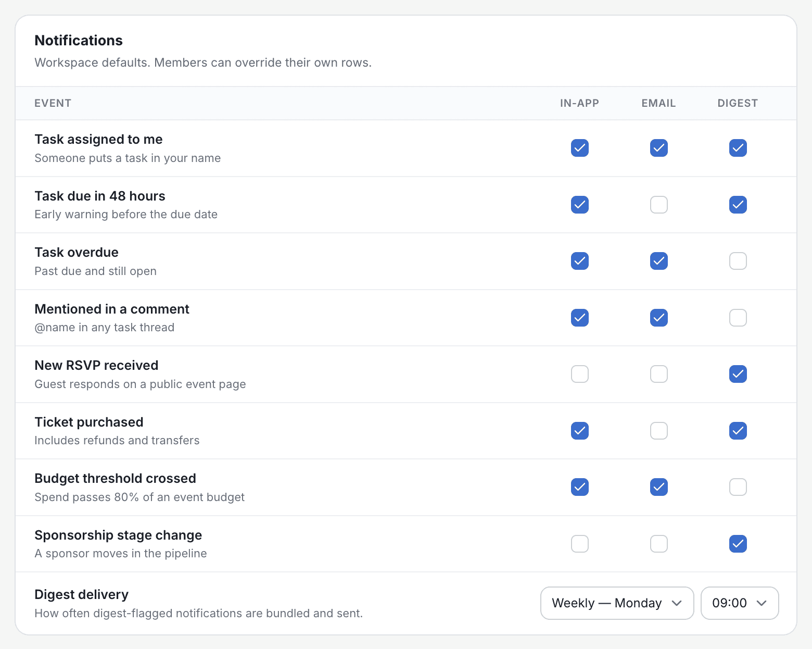Screen dimensions: 812x649
Task: Disable Digest for Sponsorship stage change
Action: coord(738,544)
